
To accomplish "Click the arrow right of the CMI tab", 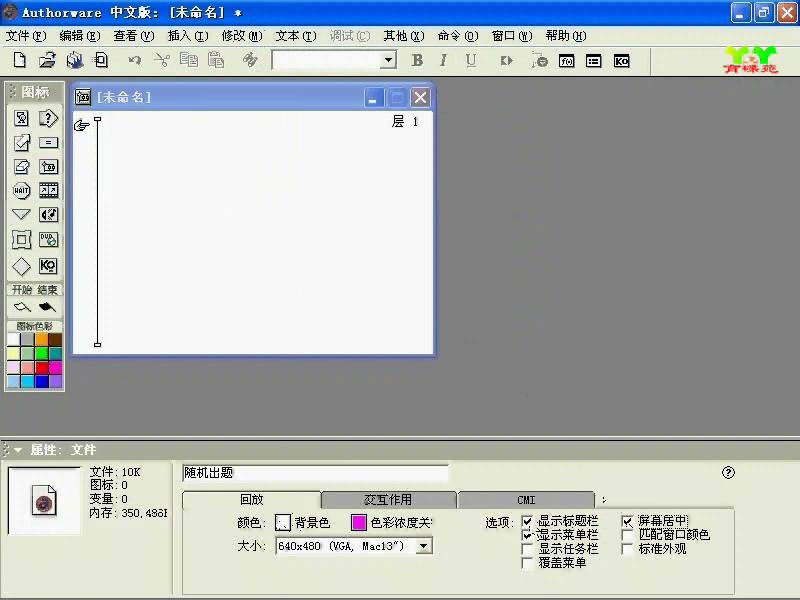I will tap(604, 500).
